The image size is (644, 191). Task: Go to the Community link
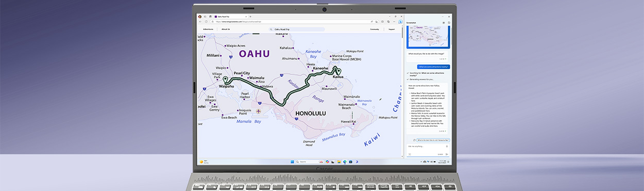[x=375, y=29]
